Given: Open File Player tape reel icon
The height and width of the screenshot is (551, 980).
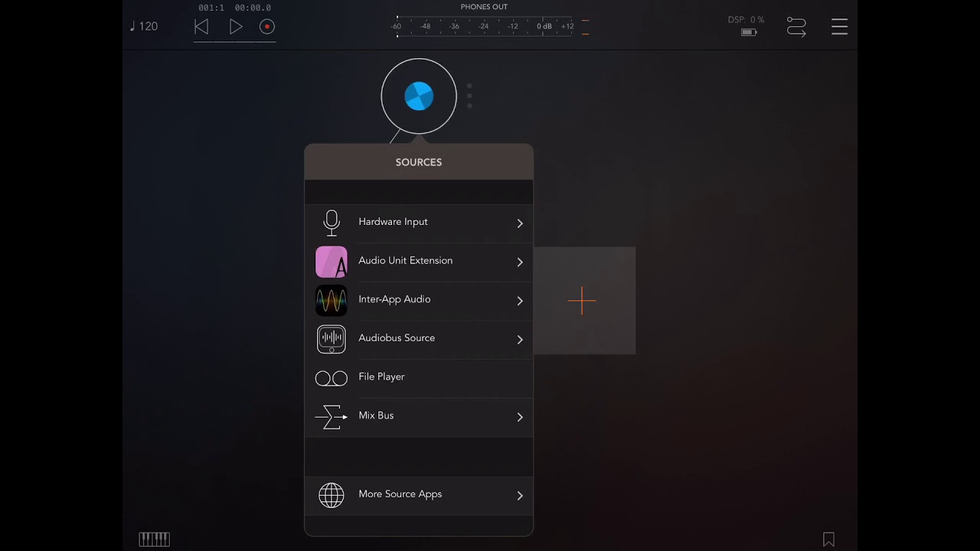Looking at the screenshot, I should pyautogui.click(x=332, y=378).
